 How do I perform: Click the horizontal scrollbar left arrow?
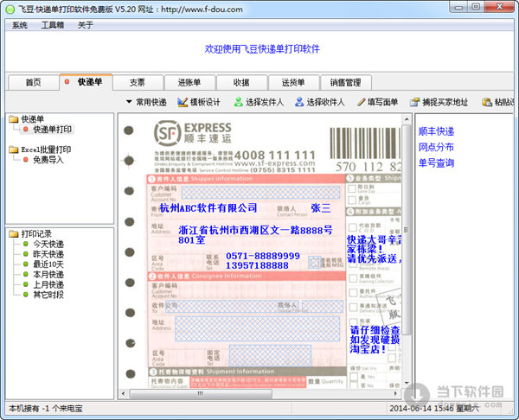[x=124, y=393]
